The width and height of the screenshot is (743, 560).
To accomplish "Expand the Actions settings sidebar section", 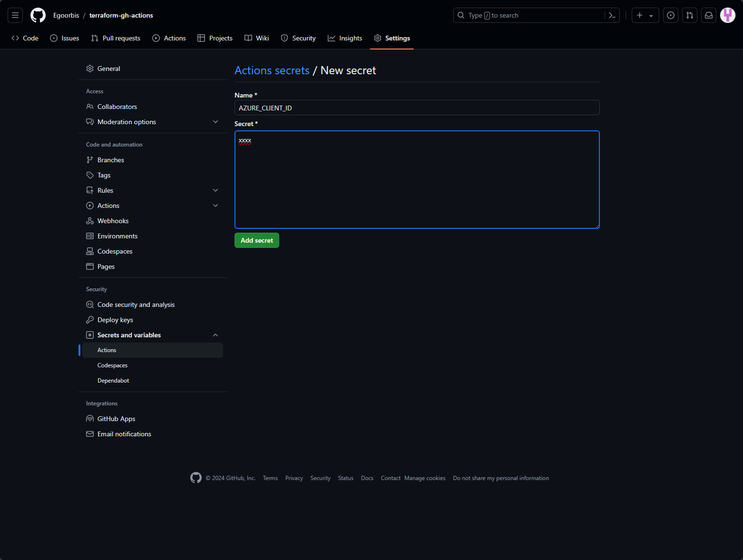I will tap(215, 206).
